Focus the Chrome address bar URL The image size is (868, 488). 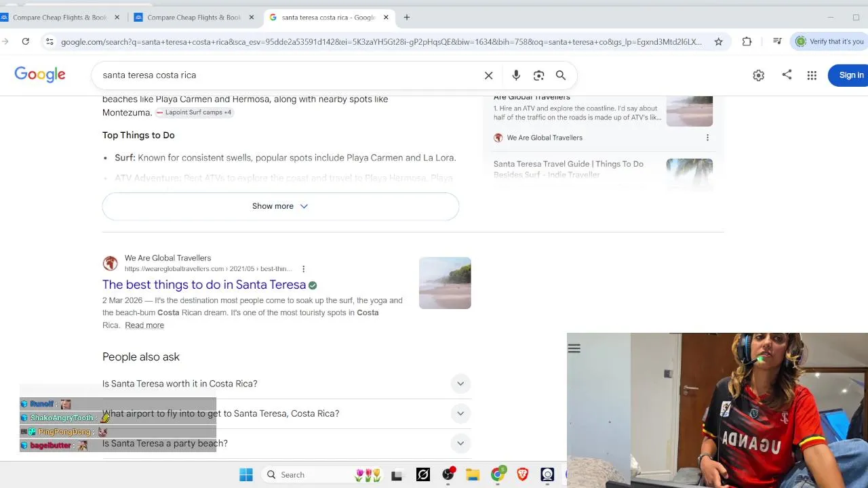pos(381,42)
